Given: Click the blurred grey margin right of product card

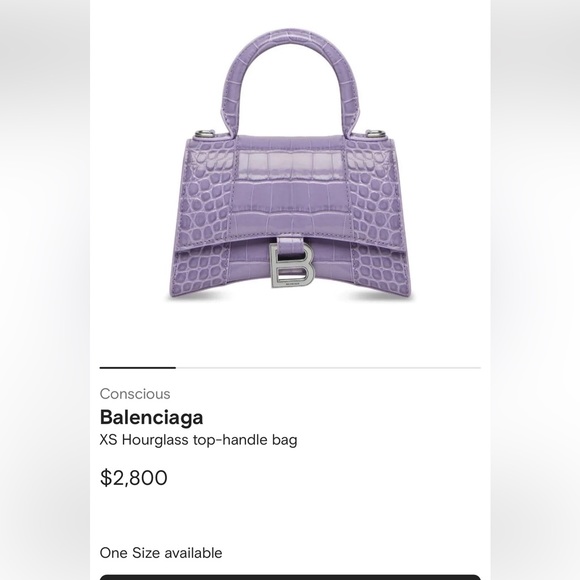Looking at the screenshot, I should point(535,290).
